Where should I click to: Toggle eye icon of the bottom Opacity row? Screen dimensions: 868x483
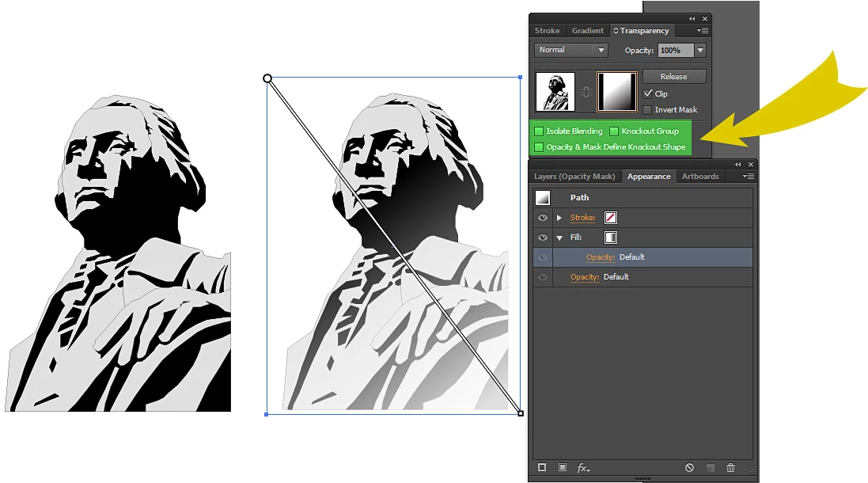(543, 277)
